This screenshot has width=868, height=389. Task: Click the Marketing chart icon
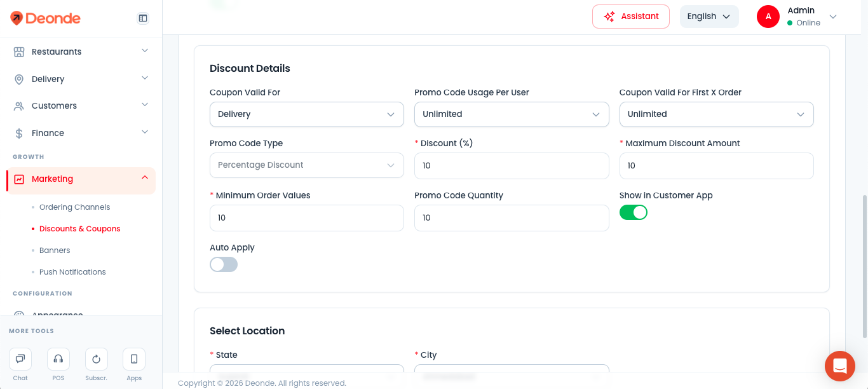[19, 179]
